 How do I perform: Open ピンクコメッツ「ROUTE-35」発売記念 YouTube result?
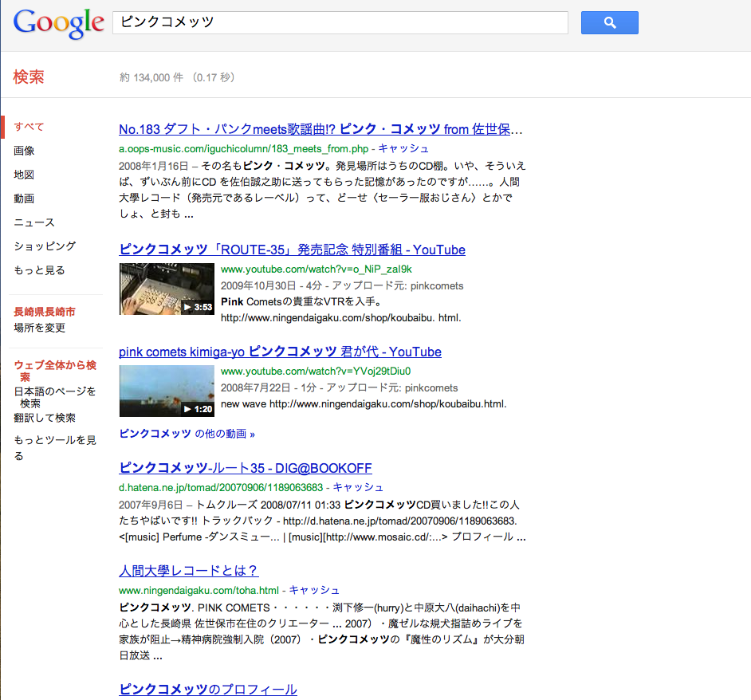tap(292, 250)
